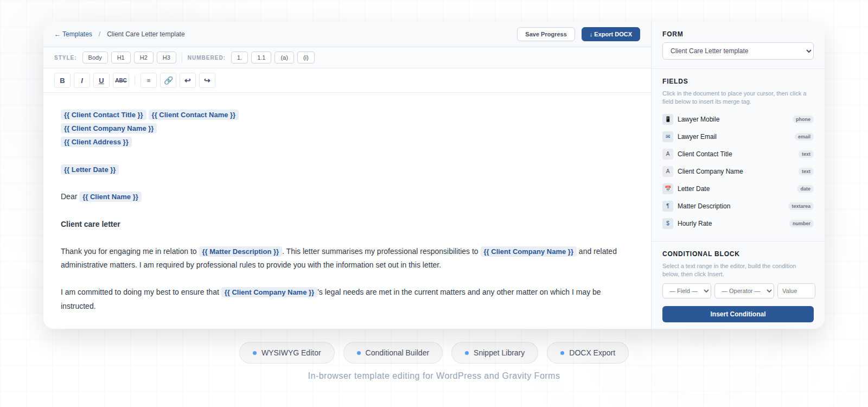Viewport: 868px width, 407px height.
Task: Select the DOCX Export tab
Action: pos(588,353)
